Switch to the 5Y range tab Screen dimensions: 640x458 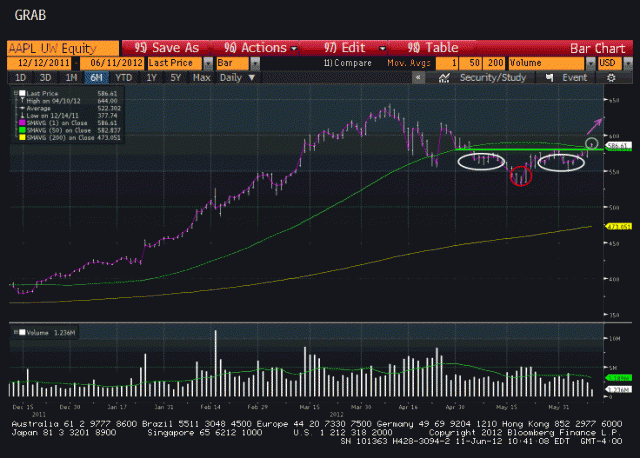(176, 78)
